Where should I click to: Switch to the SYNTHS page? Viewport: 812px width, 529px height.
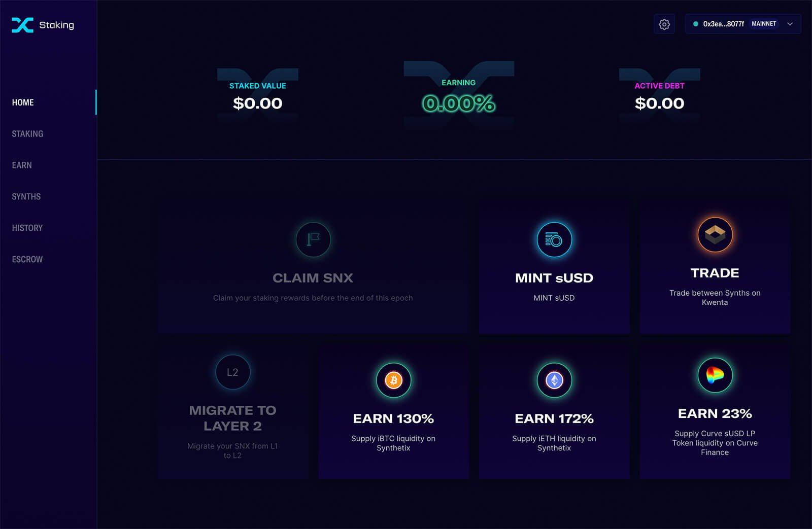click(x=26, y=196)
